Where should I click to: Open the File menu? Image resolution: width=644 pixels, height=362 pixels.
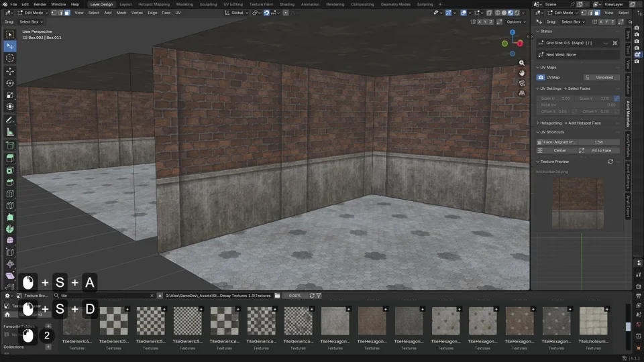[13, 4]
